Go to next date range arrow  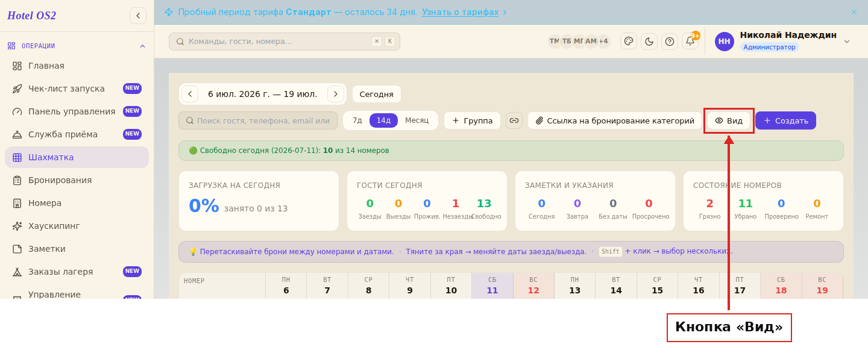336,94
